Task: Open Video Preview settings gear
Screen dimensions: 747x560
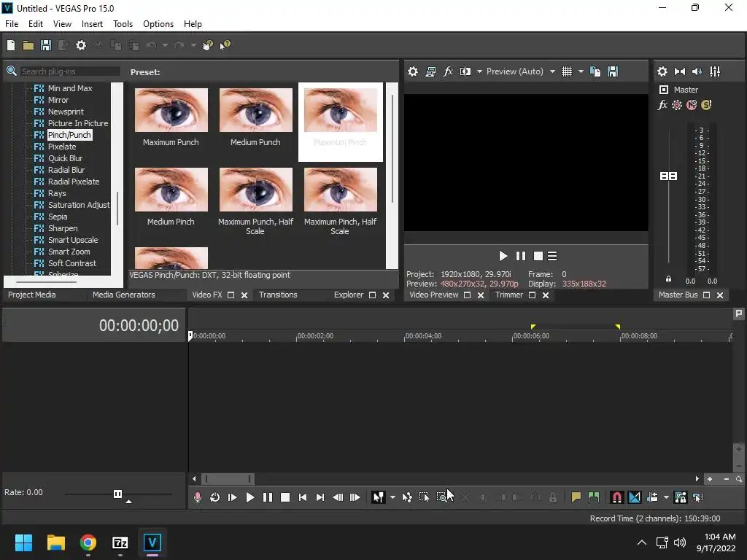Action: (x=413, y=71)
